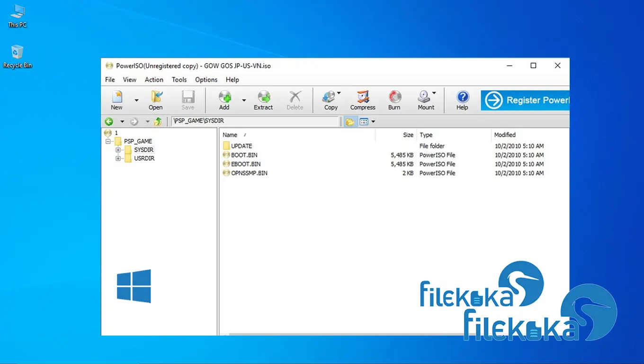Open the dropdown arrow next to New

pyautogui.click(x=136, y=100)
